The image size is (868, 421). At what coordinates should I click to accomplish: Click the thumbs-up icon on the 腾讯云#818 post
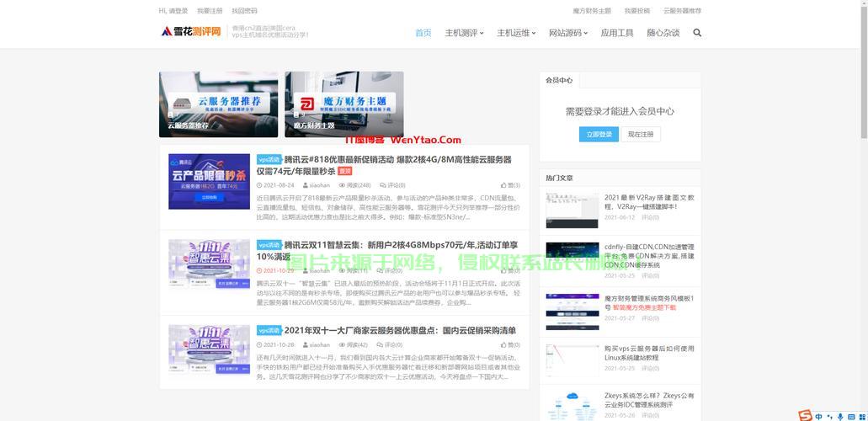click(x=503, y=185)
